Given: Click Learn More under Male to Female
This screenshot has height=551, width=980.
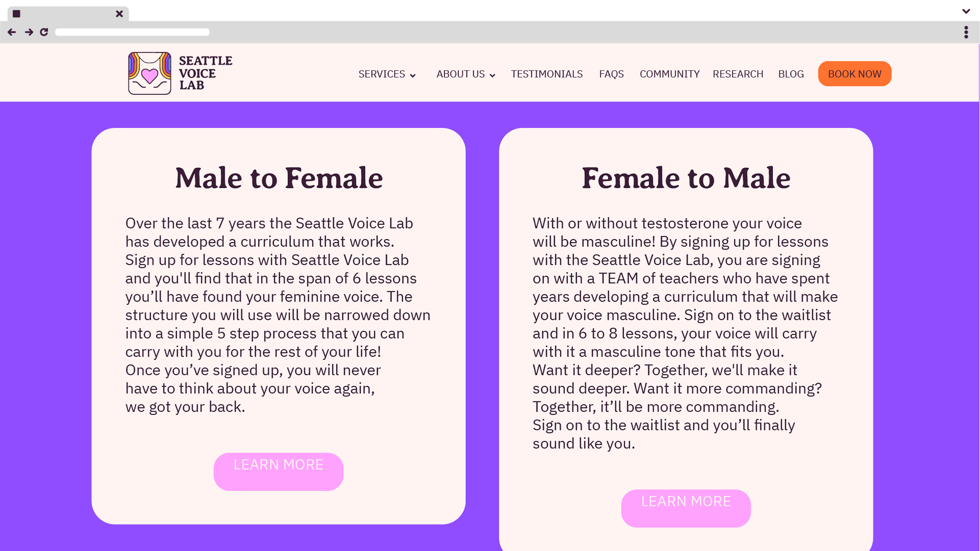Looking at the screenshot, I should (279, 471).
